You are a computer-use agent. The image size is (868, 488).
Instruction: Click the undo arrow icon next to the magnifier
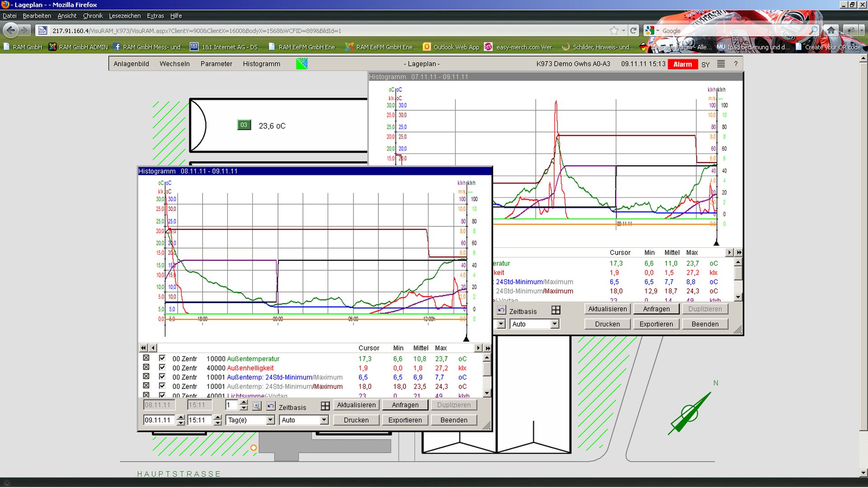click(x=270, y=406)
